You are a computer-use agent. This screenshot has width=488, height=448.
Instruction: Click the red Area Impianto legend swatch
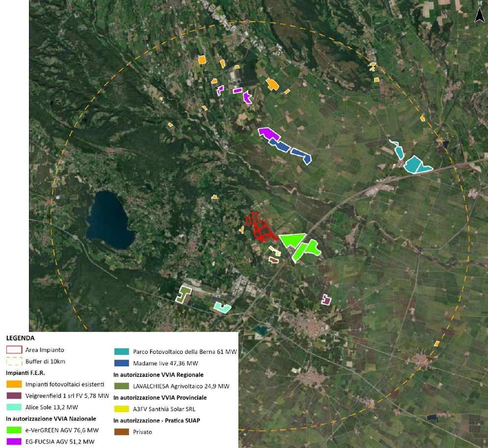pos(14,349)
